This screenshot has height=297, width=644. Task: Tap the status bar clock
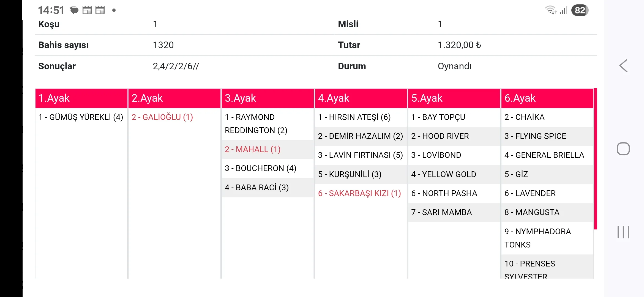coord(51,10)
